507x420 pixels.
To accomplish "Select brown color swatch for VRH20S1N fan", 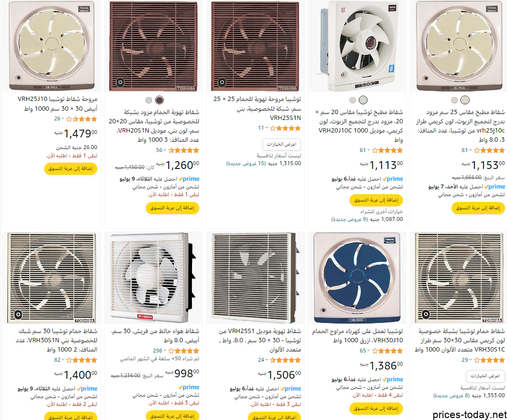I will click(x=159, y=100).
